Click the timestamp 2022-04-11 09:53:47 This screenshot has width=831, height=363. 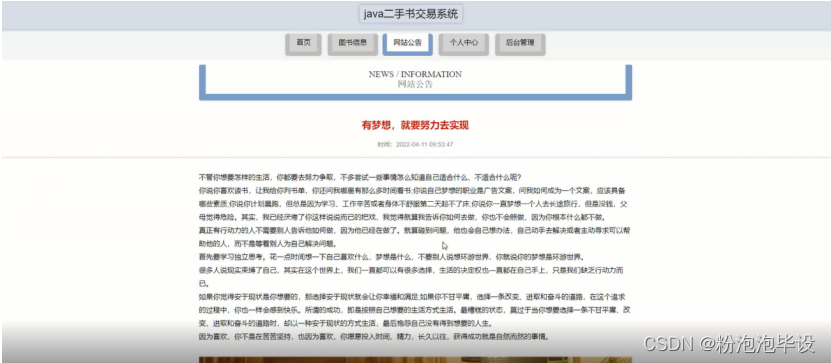425,144
